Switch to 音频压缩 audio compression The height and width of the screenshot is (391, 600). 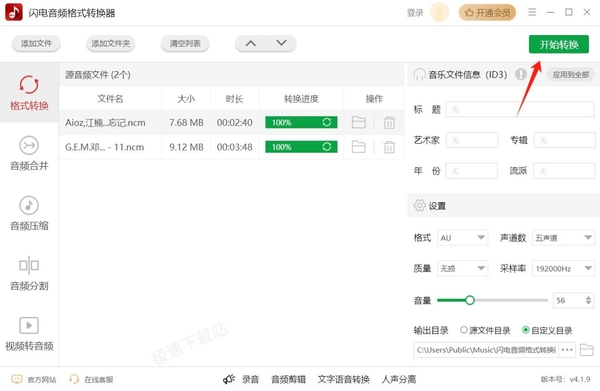tap(29, 213)
